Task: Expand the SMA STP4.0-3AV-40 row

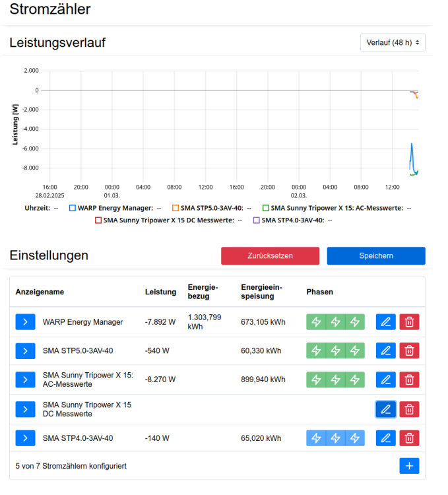Action: tap(25, 438)
